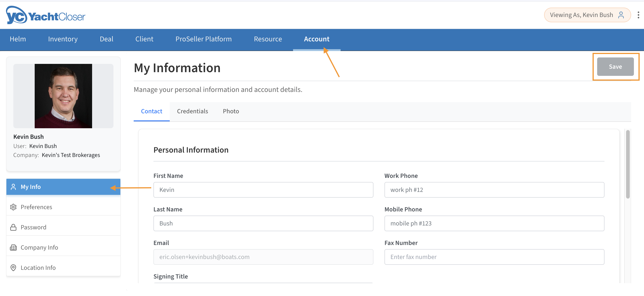Screen dimensions: 644x296
Task: Open the three-dot kebab menu
Action: tap(638, 15)
